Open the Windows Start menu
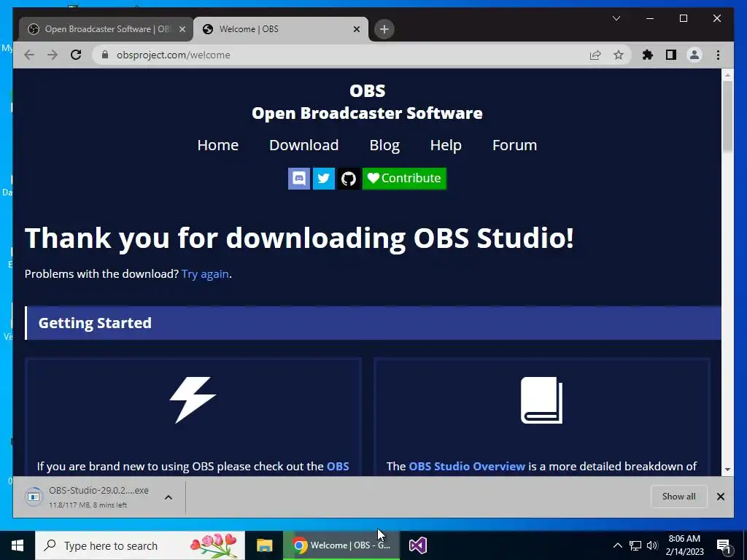Screen dimensions: 747x560 click(18, 545)
